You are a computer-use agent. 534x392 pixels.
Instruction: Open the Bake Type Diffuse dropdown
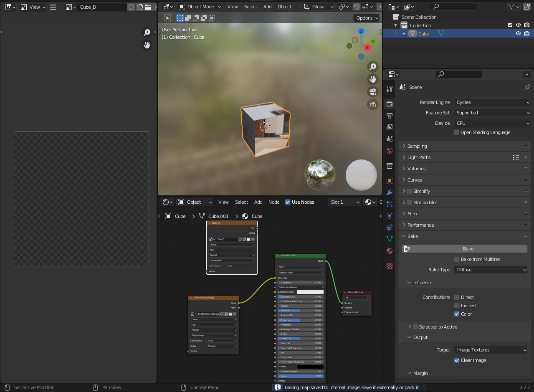point(491,270)
